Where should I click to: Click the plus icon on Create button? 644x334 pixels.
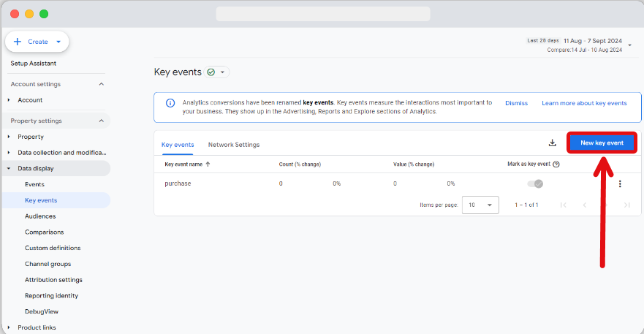[x=18, y=42]
